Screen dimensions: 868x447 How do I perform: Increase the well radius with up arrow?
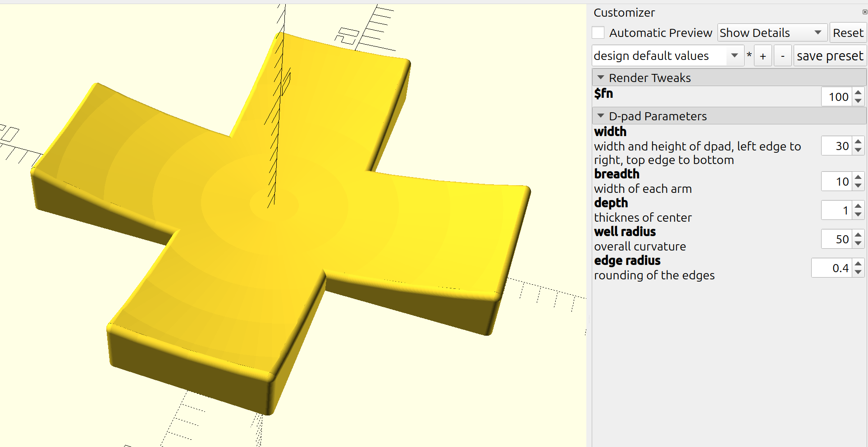point(858,235)
